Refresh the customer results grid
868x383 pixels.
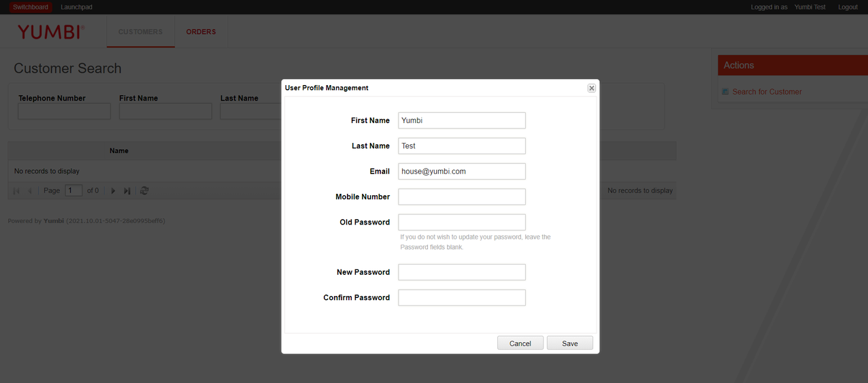pyautogui.click(x=144, y=191)
